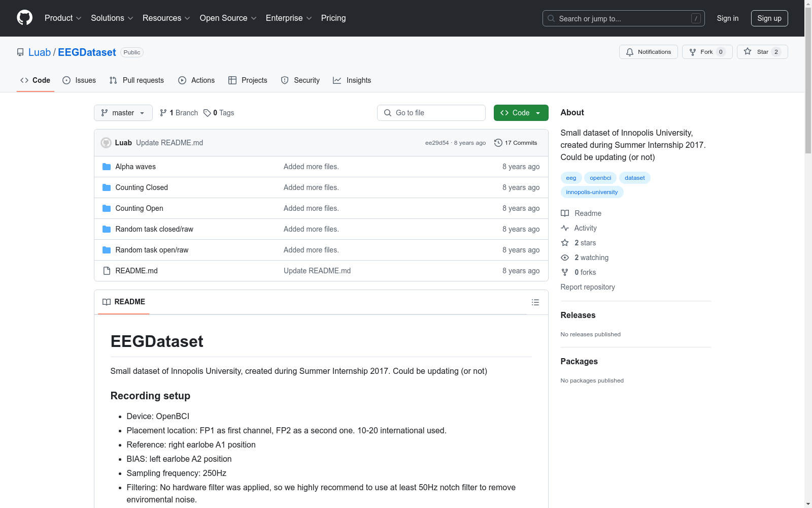This screenshot has width=812, height=508.
Task: Click the innopolis-university topic tag
Action: (592, 192)
